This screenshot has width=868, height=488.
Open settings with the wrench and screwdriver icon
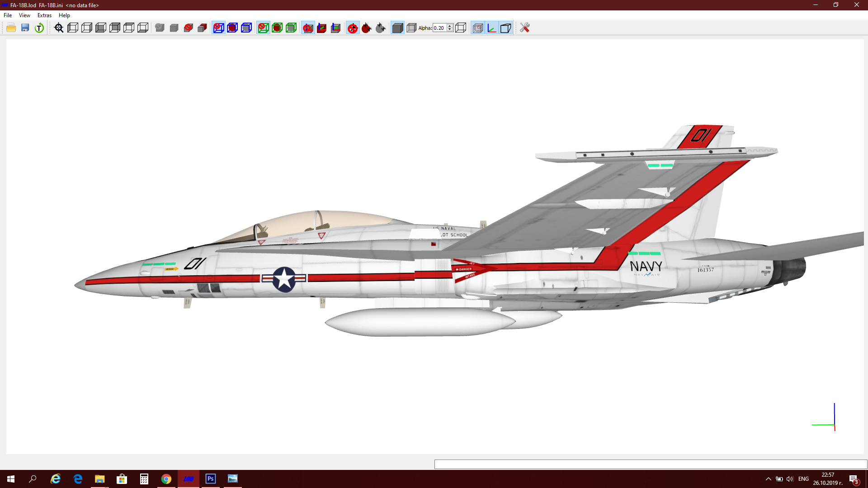pos(524,28)
